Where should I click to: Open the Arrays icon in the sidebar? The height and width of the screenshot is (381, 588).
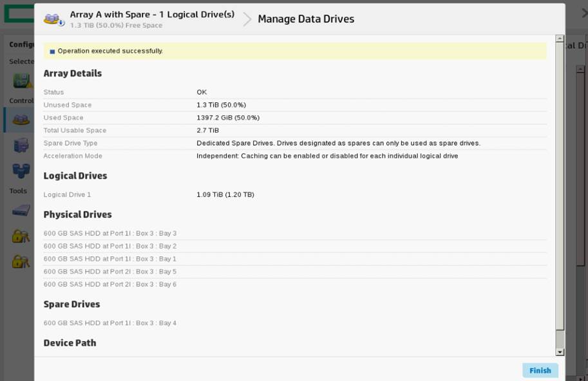click(x=21, y=120)
